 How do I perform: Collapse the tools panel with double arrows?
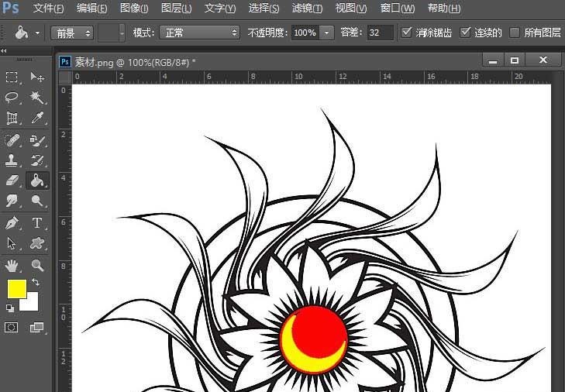pos(4,51)
